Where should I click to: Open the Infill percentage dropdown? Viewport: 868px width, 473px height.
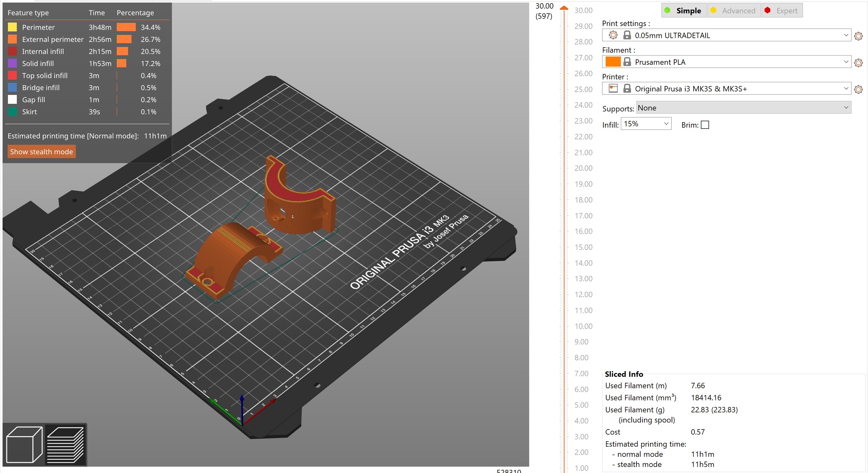coord(646,124)
